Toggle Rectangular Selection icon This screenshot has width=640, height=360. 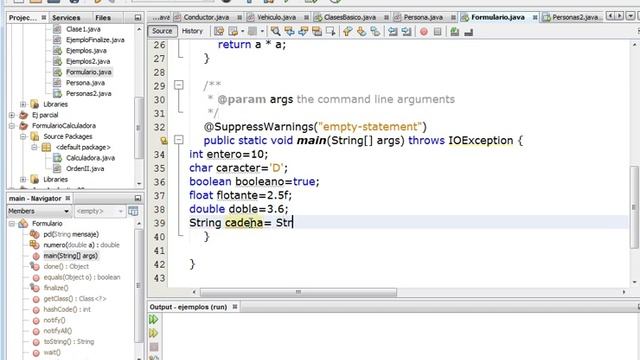tap(330, 31)
